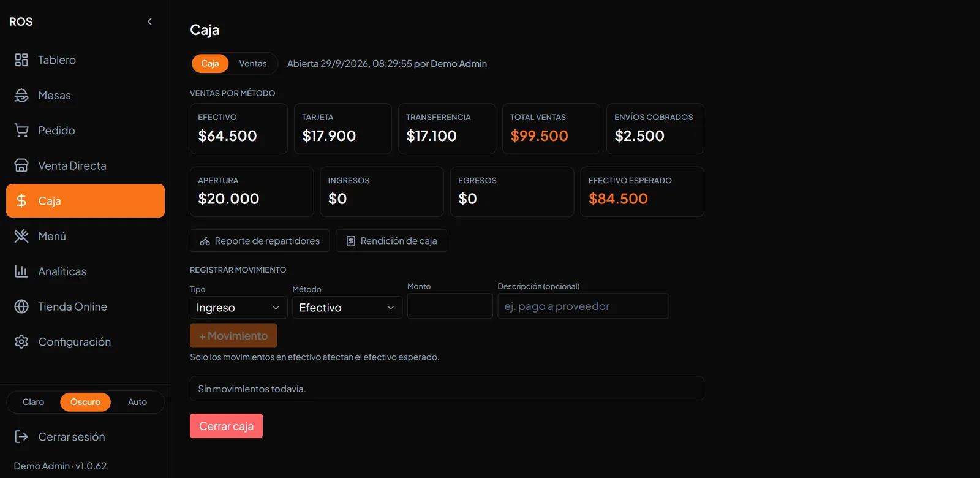The image size is (980, 478).
Task: Open the Método dropdown showing Efectivo
Action: coord(347,308)
